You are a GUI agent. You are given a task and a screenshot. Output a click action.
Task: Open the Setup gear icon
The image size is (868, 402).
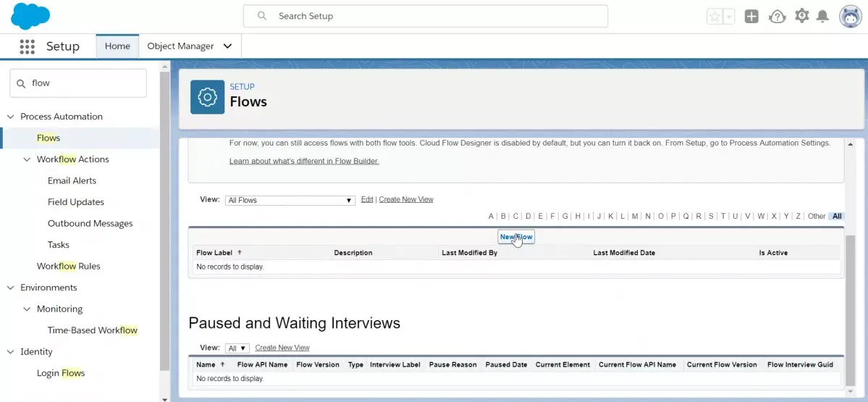(x=801, y=16)
